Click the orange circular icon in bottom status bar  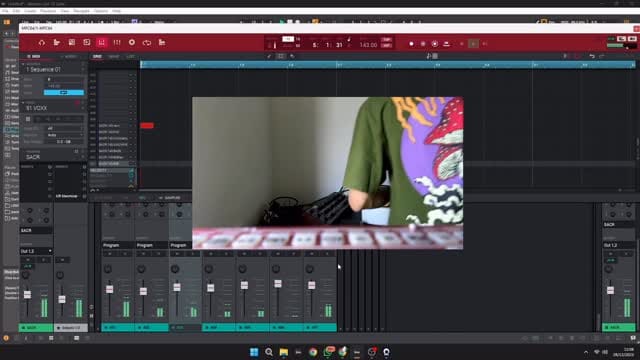click(6, 338)
